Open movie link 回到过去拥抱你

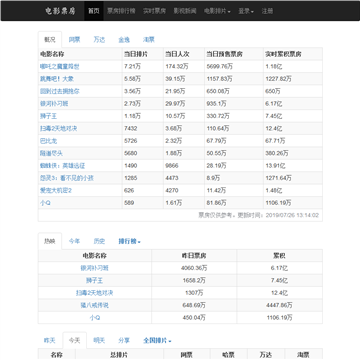pos(60,91)
